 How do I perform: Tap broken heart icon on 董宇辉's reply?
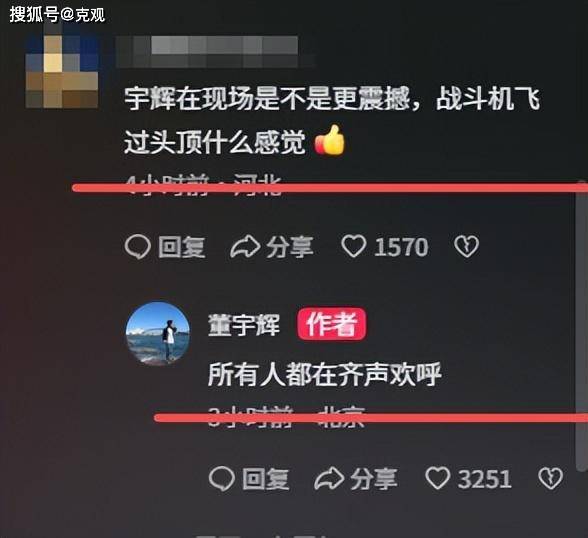click(550, 478)
